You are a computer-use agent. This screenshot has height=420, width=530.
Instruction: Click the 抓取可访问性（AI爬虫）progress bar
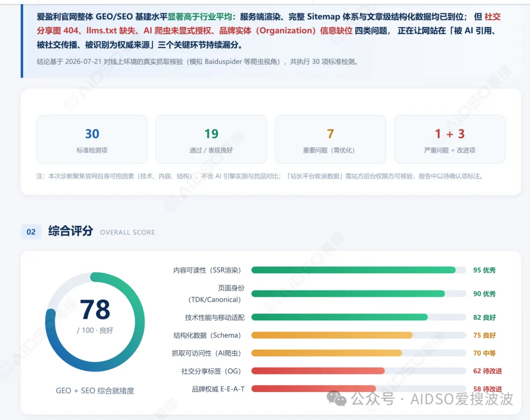tap(359, 353)
